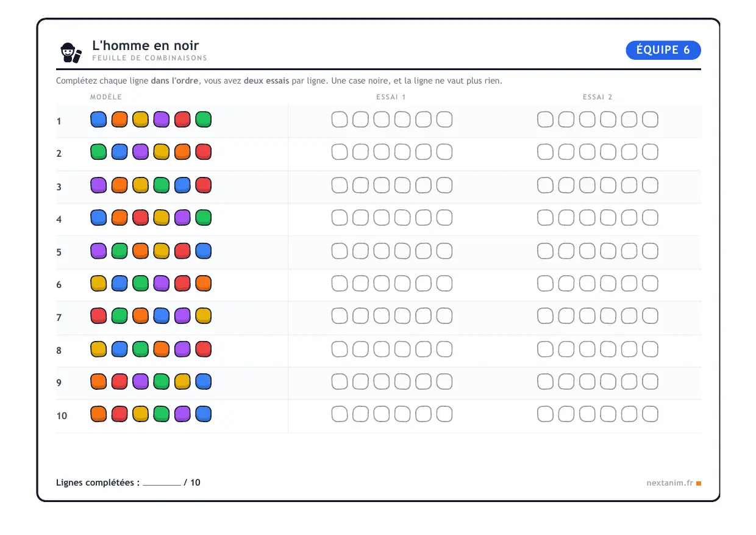Pick the red third swatch in row 4
The width and height of the screenshot is (756, 535).
141,218
